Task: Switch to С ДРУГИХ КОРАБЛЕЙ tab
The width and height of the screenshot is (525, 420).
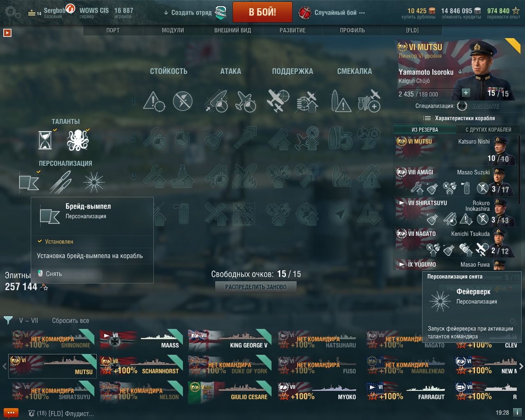Action: pos(488,130)
